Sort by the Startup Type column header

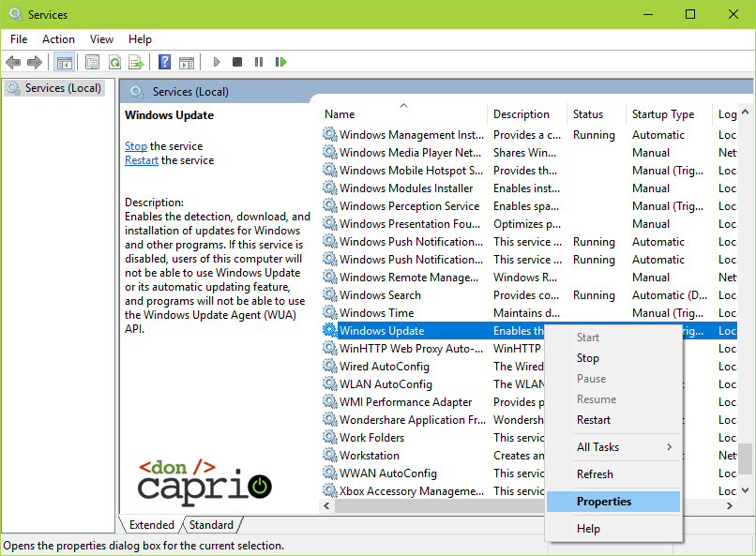tap(669, 114)
